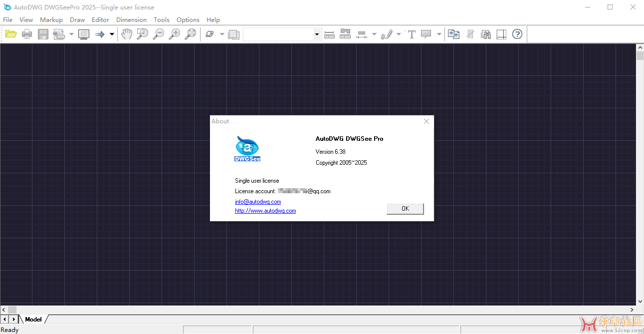Click the vertical scrollbar up arrow
The height and width of the screenshot is (334, 644).
(640, 47)
